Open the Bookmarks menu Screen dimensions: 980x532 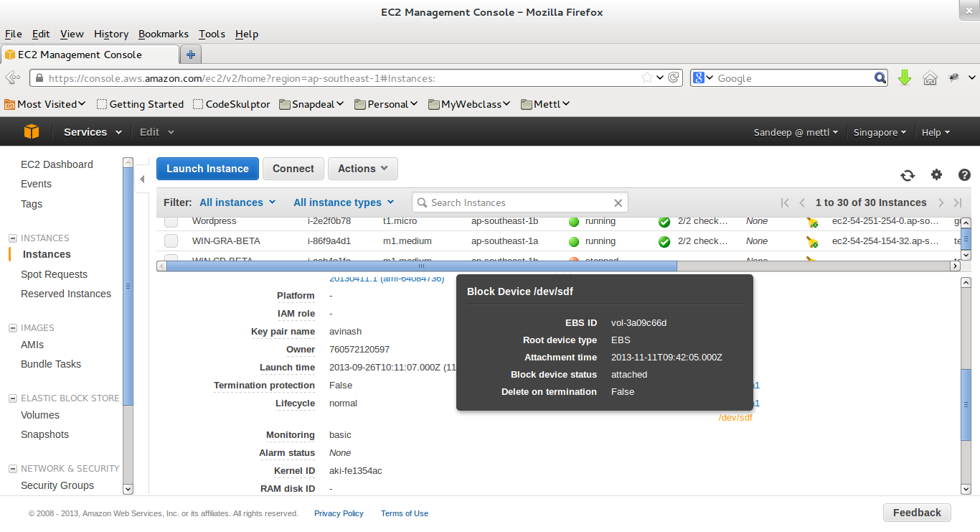pos(163,34)
